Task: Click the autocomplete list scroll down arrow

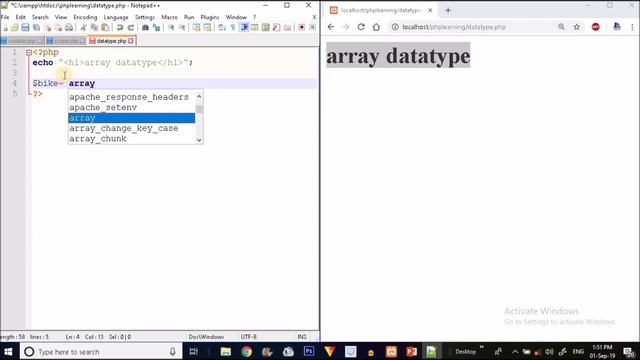Action: [199, 140]
